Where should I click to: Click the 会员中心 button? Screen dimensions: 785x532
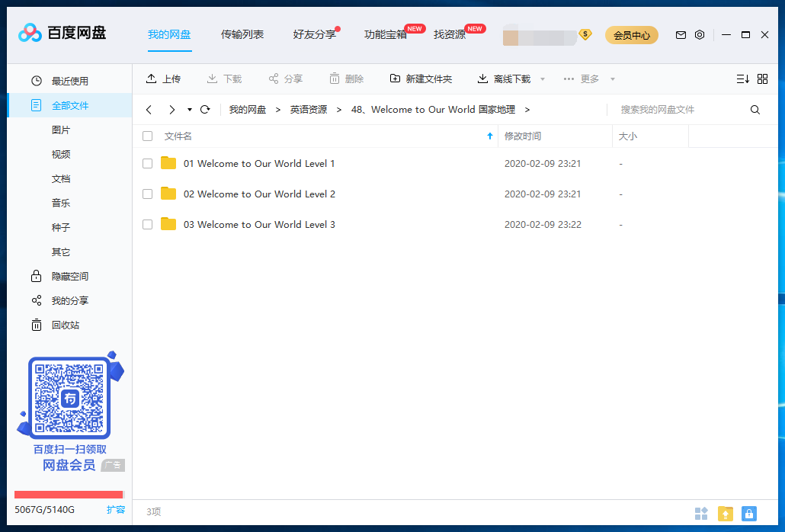click(x=631, y=35)
